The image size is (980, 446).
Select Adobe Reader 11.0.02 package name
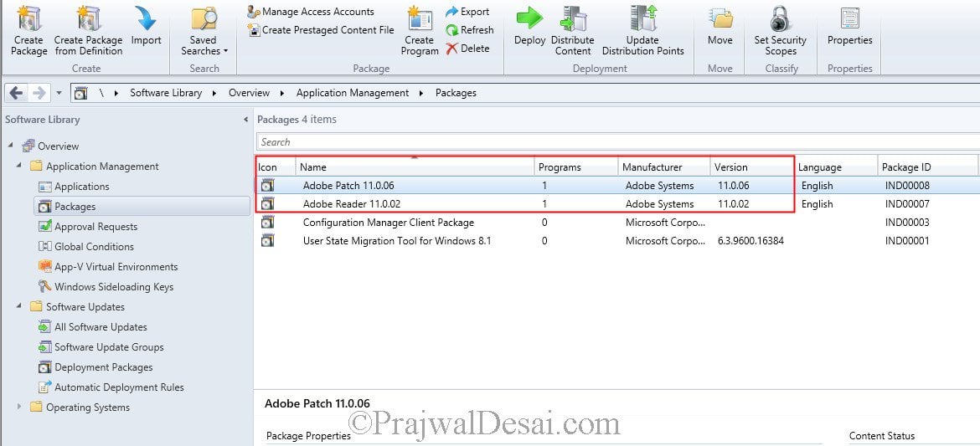351,203
